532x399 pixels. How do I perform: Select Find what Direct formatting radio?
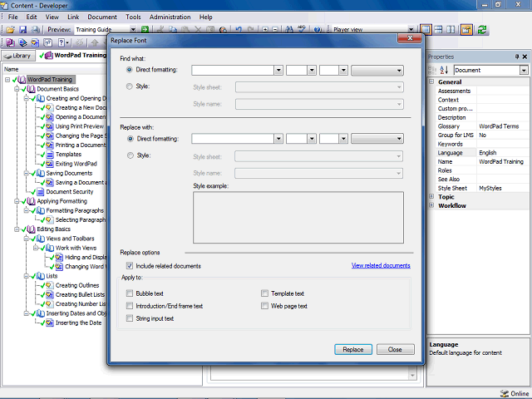[x=130, y=70]
